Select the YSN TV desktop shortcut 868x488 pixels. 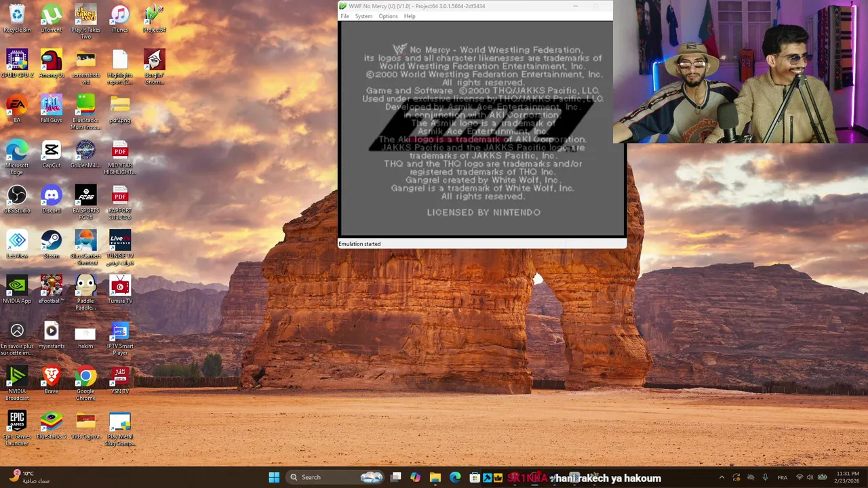(x=120, y=380)
